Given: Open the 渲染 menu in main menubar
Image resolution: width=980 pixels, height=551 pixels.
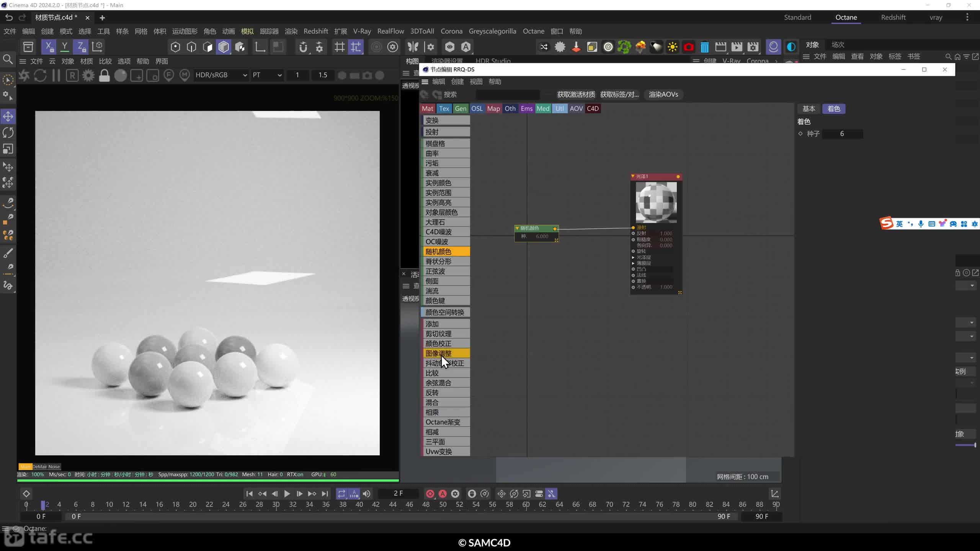Looking at the screenshot, I should [291, 31].
